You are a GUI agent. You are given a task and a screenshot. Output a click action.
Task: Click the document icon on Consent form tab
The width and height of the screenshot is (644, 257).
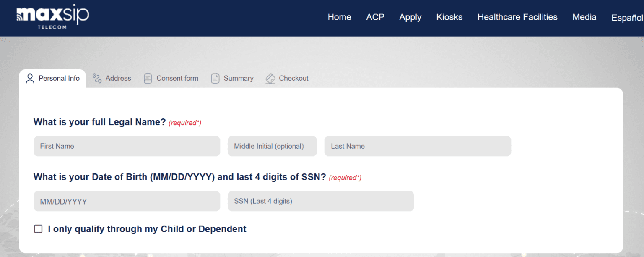click(148, 78)
